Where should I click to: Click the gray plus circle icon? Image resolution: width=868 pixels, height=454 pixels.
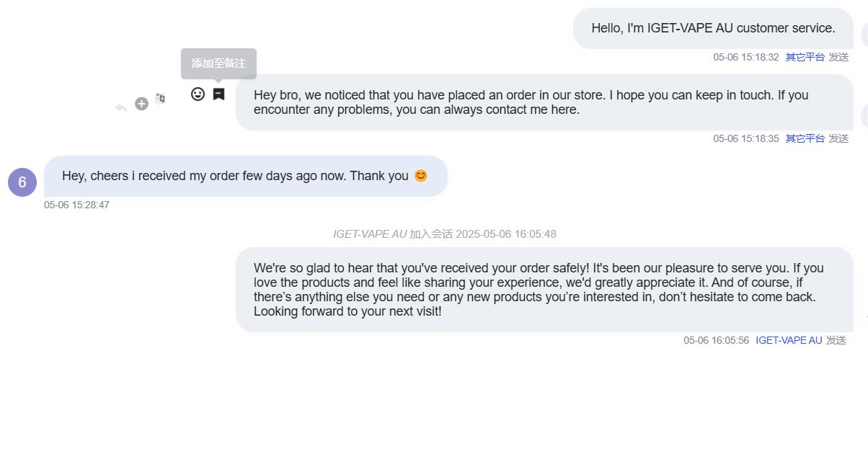pyautogui.click(x=141, y=104)
